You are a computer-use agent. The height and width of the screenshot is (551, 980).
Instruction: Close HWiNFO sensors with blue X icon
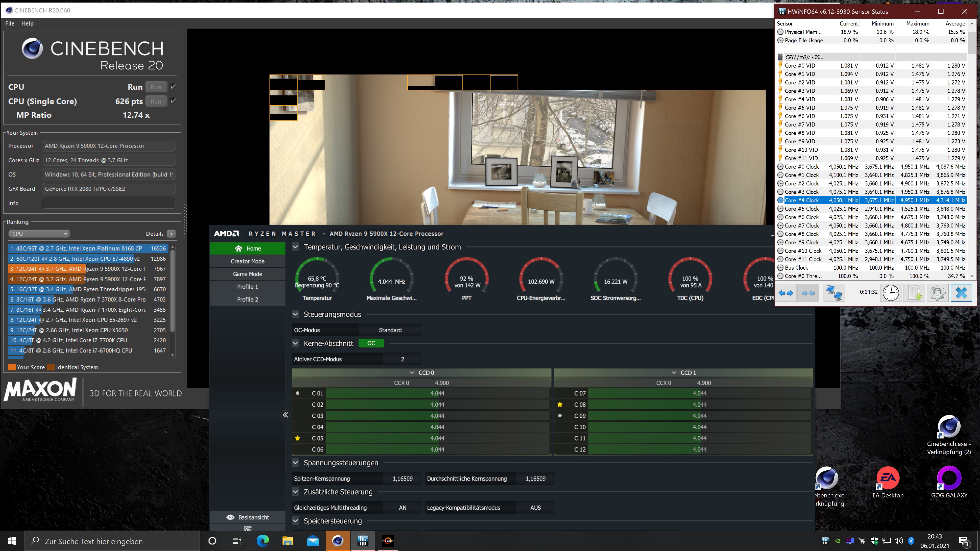click(x=961, y=293)
